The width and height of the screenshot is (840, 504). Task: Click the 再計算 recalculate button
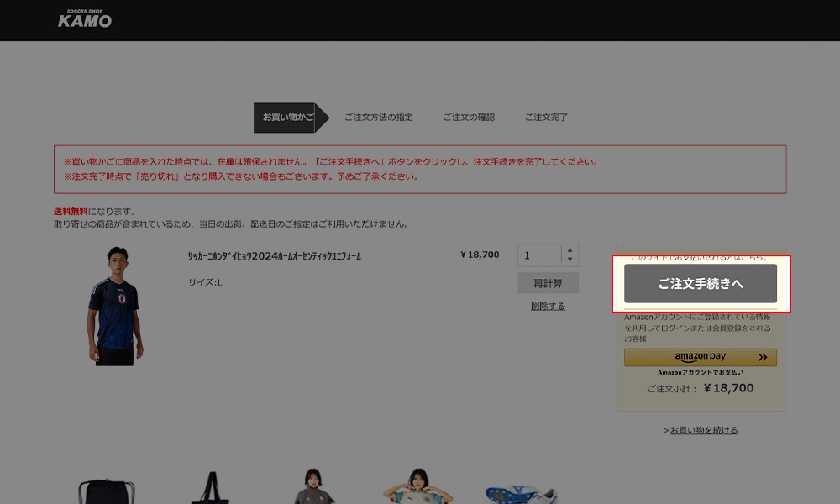pyautogui.click(x=548, y=283)
